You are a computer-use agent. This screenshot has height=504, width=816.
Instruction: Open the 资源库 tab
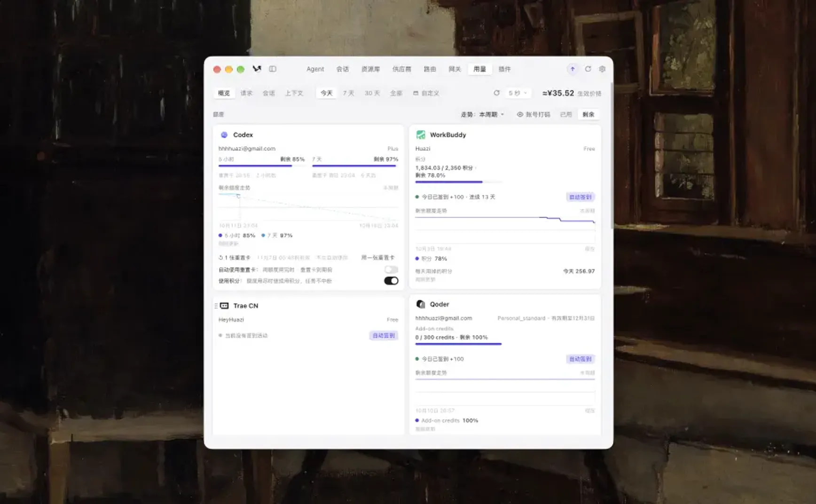point(370,69)
